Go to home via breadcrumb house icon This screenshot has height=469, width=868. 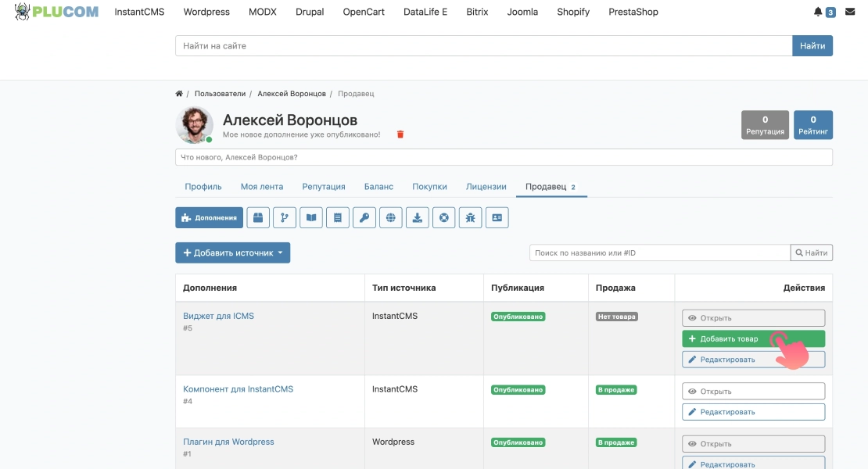point(179,94)
